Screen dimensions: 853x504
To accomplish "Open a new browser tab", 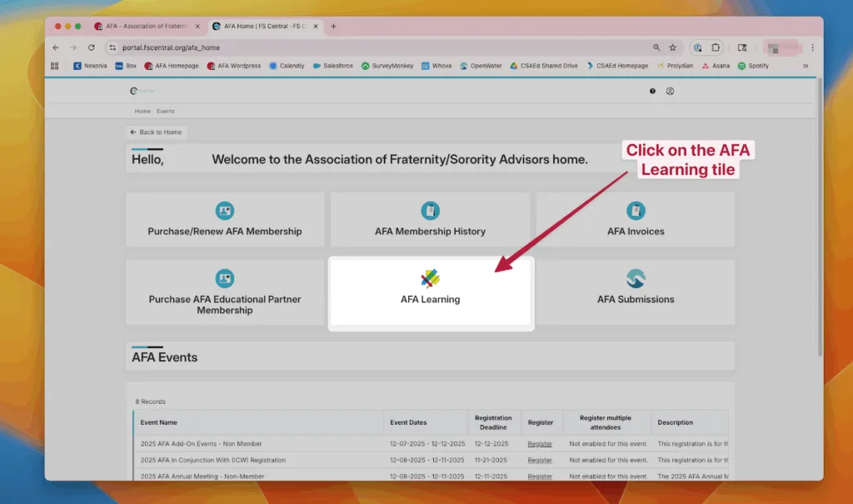I will coord(333,26).
